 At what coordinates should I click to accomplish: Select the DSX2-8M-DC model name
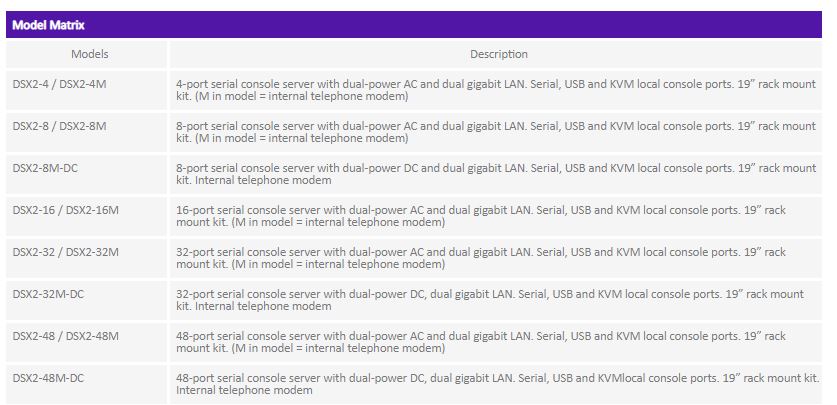pos(45,168)
